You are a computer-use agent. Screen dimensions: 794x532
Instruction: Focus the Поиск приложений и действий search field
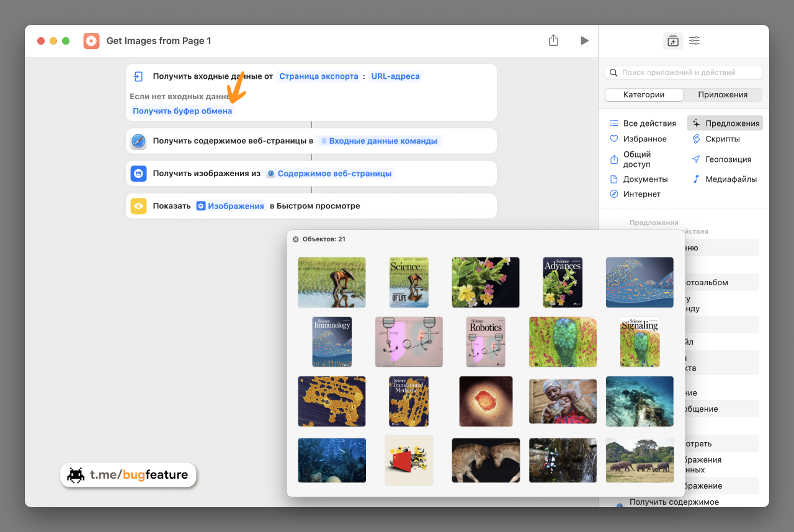(x=684, y=73)
